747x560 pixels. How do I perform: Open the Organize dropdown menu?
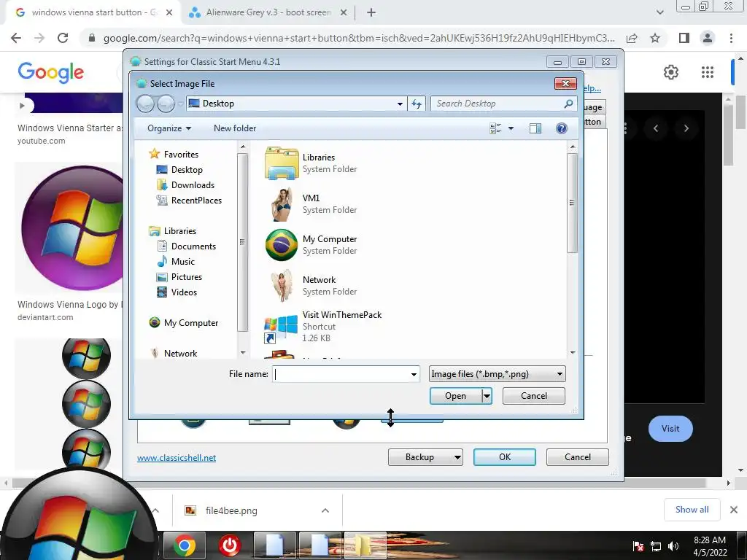pyautogui.click(x=169, y=128)
